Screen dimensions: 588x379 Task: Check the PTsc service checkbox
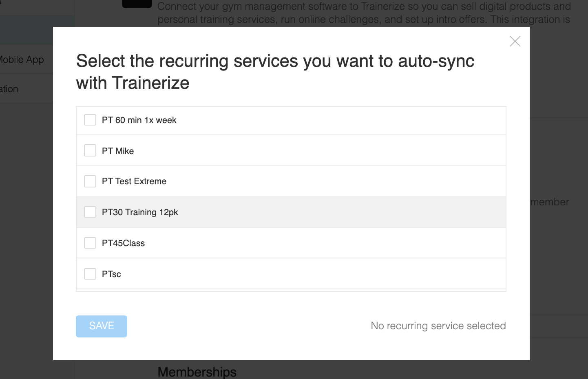pyautogui.click(x=90, y=274)
